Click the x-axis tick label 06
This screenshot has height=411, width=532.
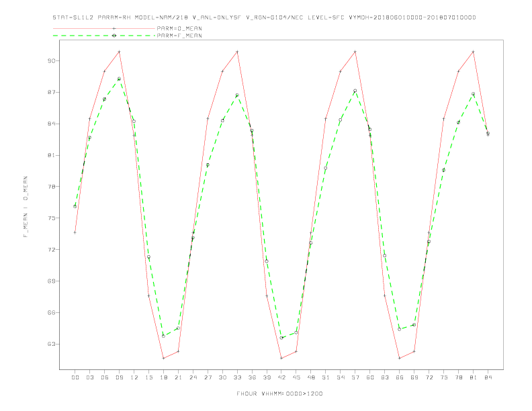coord(105,377)
